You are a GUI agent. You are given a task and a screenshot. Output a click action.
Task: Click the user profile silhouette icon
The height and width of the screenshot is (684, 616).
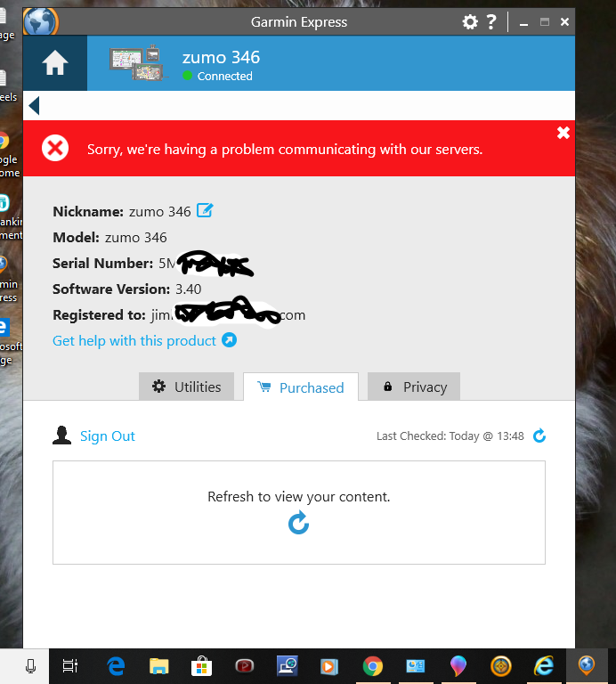[62, 436]
